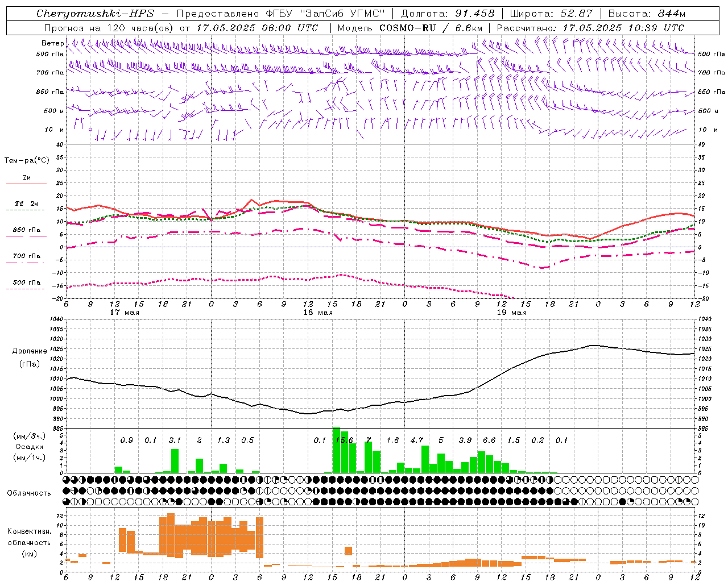Click the Облачность cloud cover row label

29,493
